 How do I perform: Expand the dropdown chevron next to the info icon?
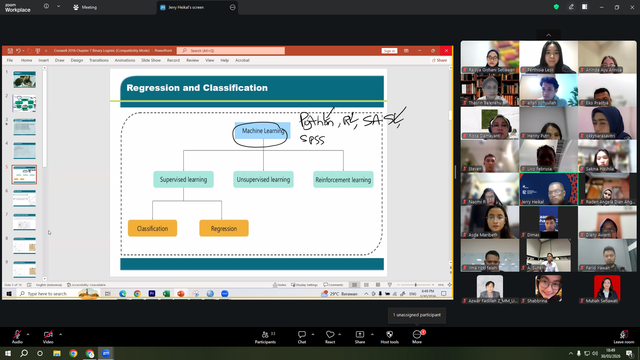click(58, 6)
